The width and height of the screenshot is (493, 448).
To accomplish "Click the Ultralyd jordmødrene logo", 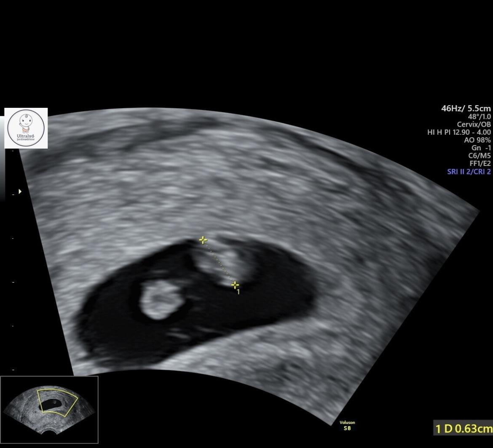I will click(x=26, y=128).
